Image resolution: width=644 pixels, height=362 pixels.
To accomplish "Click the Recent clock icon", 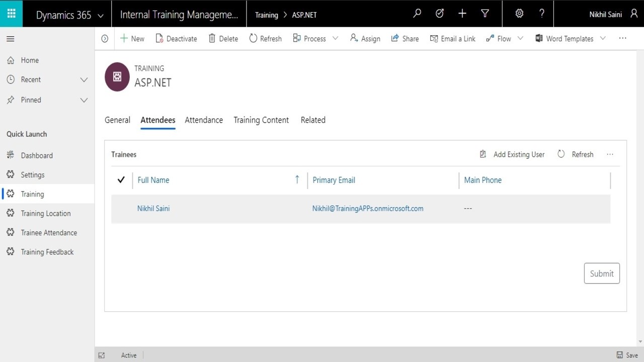I will tap(11, 79).
